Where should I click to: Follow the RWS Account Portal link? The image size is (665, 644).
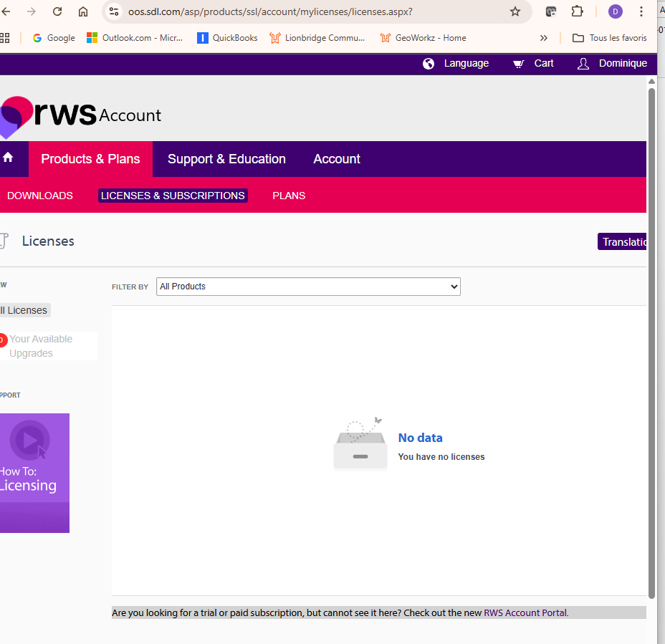tap(525, 612)
